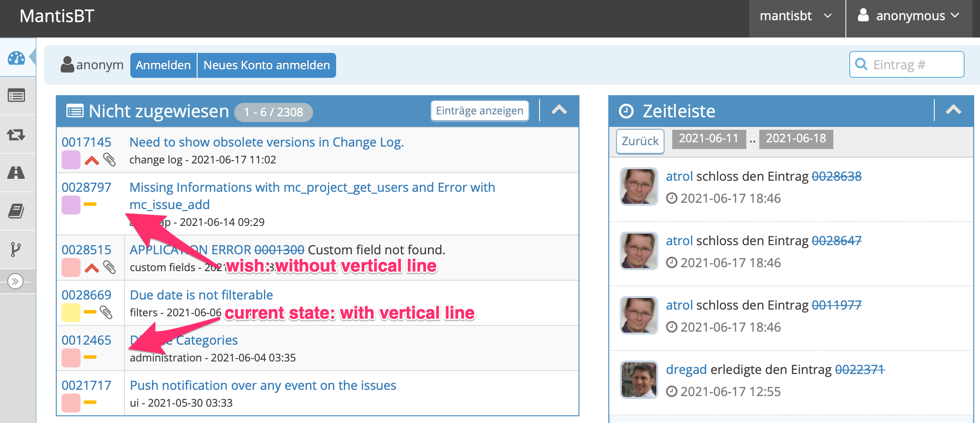Screen dimensions: 980x423
Task: Click Neues Konto anmelden button
Action: click(x=266, y=65)
